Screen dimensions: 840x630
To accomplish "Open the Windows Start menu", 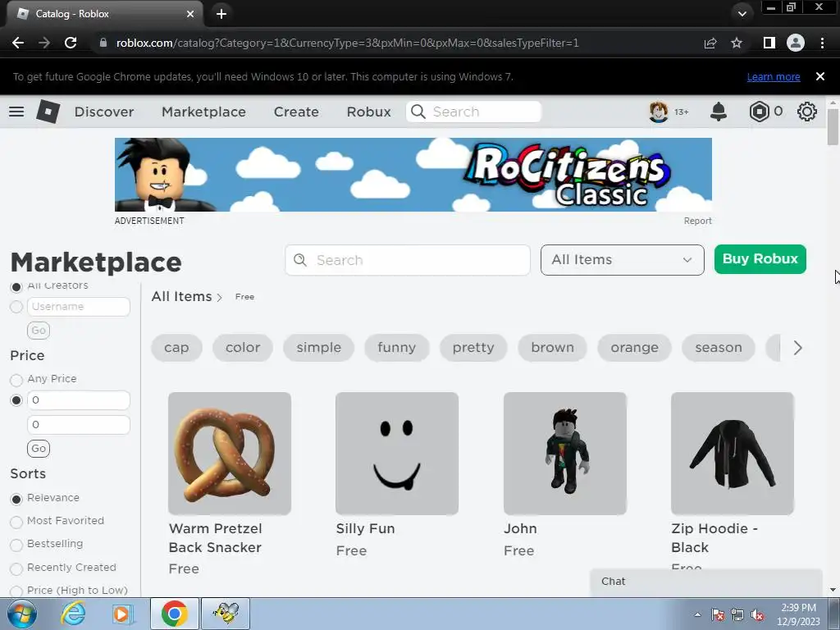I will pyautogui.click(x=21, y=614).
